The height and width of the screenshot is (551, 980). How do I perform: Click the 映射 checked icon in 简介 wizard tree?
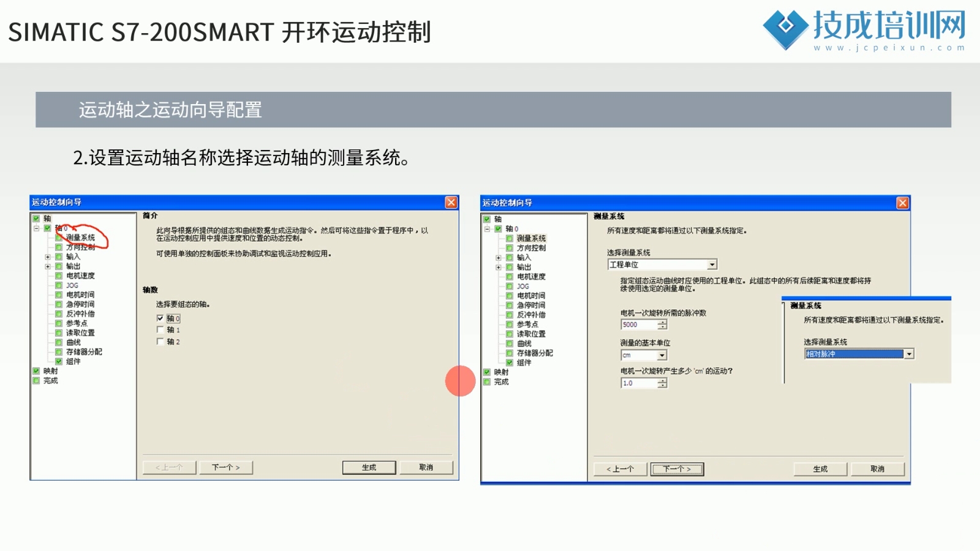36,371
